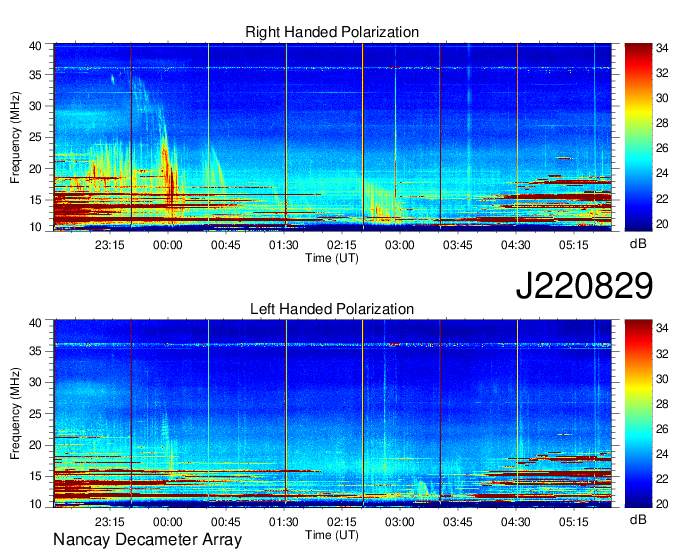680x552 pixels.
Task: Click the 'dB' unit under Right Handed color bar
Action: pos(638,244)
